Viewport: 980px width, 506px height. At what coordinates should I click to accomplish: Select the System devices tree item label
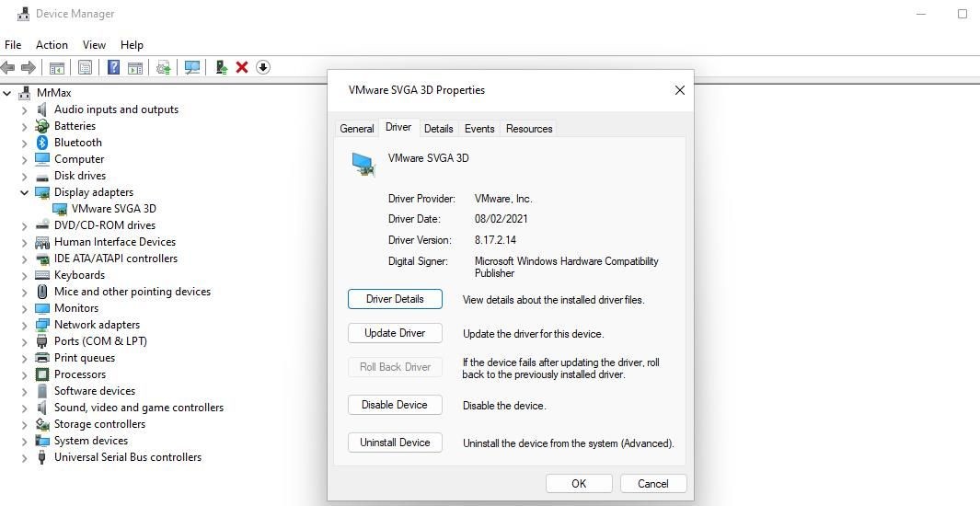pyautogui.click(x=90, y=441)
